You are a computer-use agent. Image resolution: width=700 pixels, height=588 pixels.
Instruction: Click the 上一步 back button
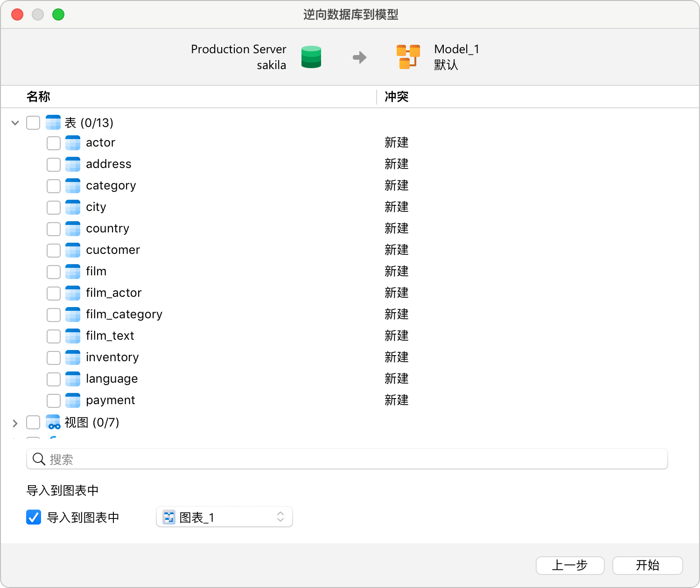coord(570,566)
